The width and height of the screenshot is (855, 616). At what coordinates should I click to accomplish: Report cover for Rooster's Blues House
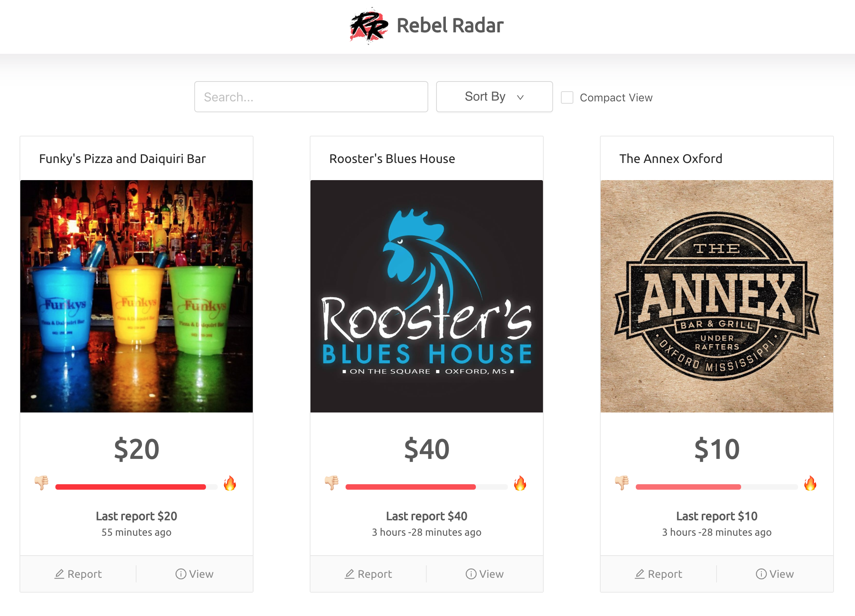coord(368,574)
